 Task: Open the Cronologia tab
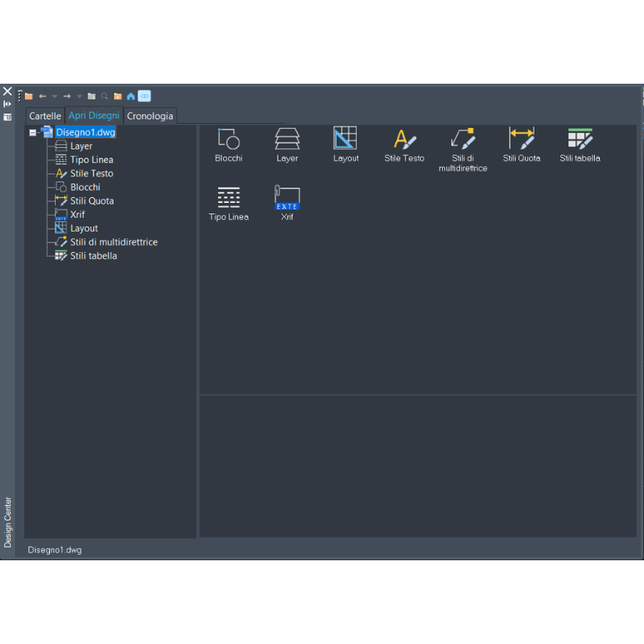pyautogui.click(x=150, y=116)
